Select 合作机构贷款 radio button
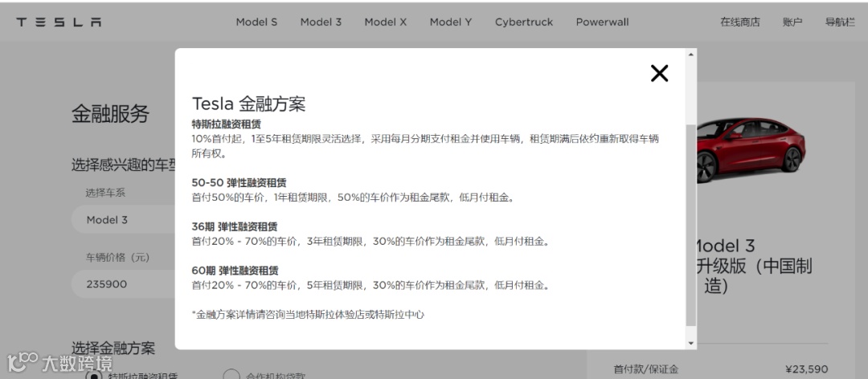The width and height of the screenshot is (868, 379). [x=231, y=377]
